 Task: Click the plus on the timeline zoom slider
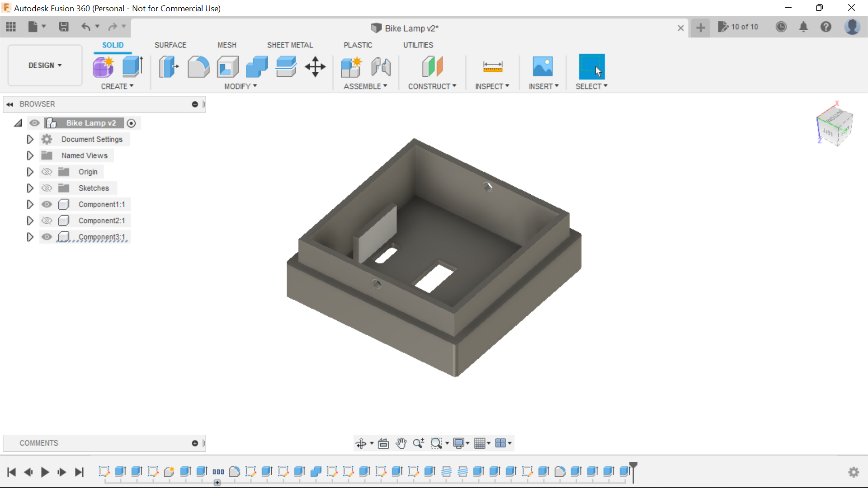[x=217, y=483]
